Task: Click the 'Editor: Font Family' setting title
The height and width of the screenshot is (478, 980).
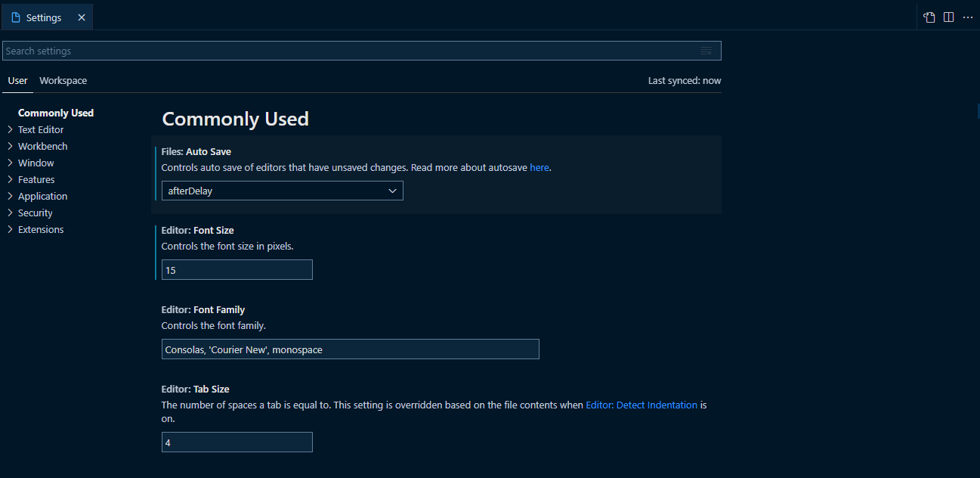Action: pyautogui.click(x=203, y=309)
